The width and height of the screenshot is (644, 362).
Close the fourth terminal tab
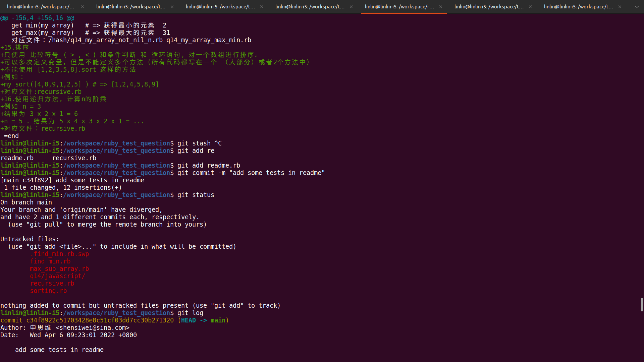pos(351,7)
